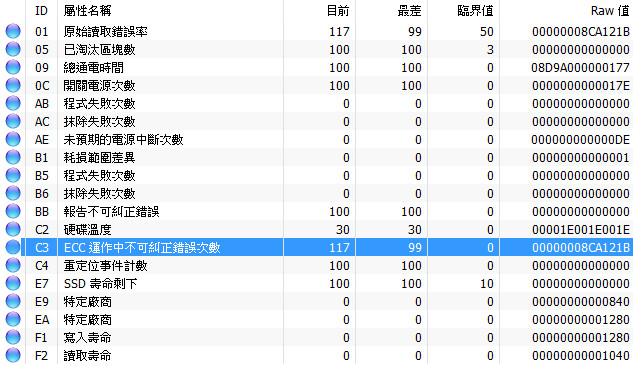
Task: Click the status orb for ID AB
Action: pos(13,103)
